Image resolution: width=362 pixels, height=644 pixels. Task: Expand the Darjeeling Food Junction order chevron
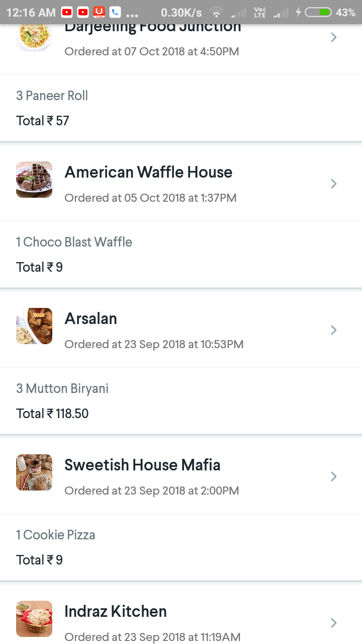point(333,37)
